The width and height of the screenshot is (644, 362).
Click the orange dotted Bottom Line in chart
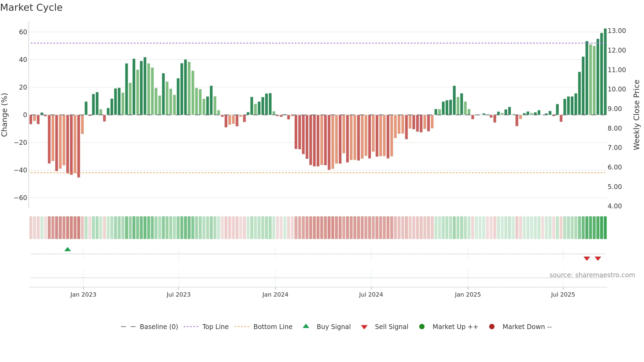tap(318, 173)
